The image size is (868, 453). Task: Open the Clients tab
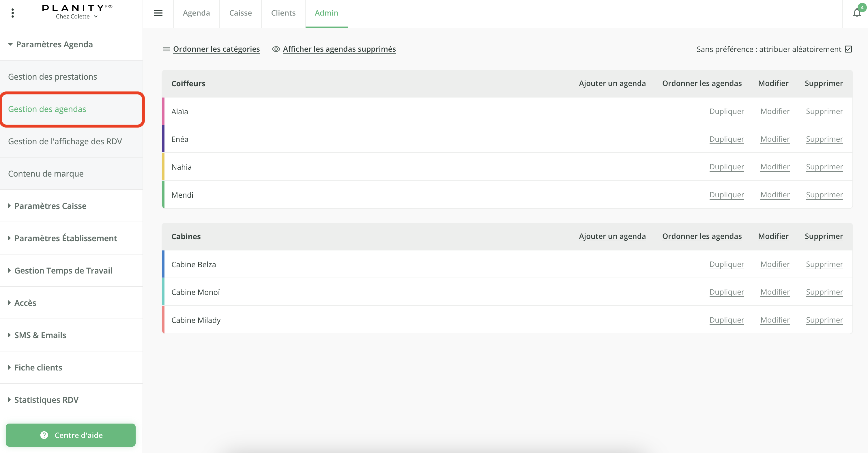283,13
